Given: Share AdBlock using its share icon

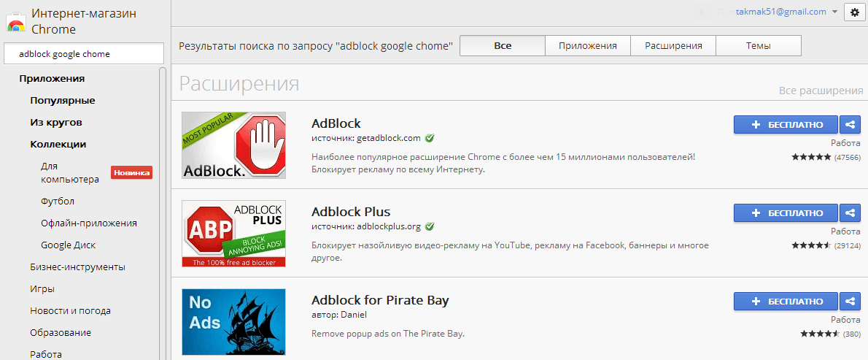Looking at the screenshot, I should (850, 125).
